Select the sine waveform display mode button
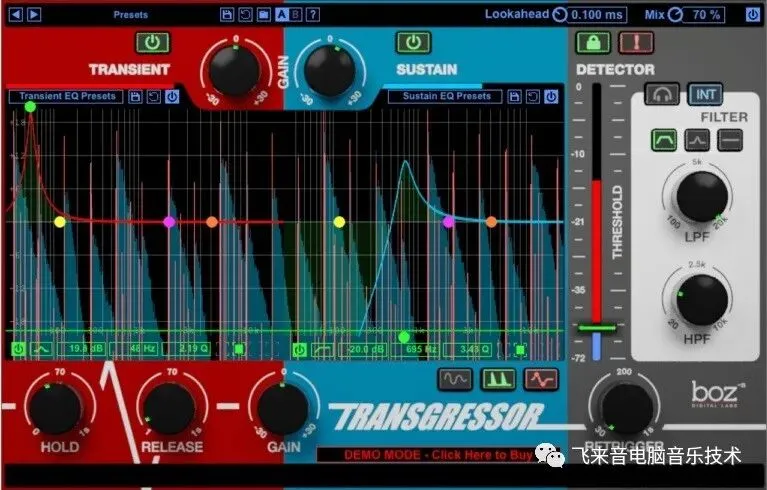767x490 pixels. 454,379
